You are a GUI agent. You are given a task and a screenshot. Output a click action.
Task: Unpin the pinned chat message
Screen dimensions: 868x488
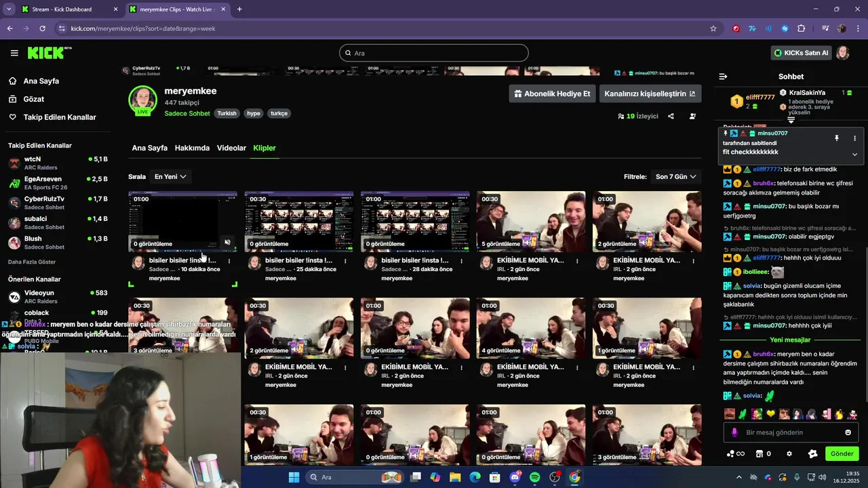(836, 138)
